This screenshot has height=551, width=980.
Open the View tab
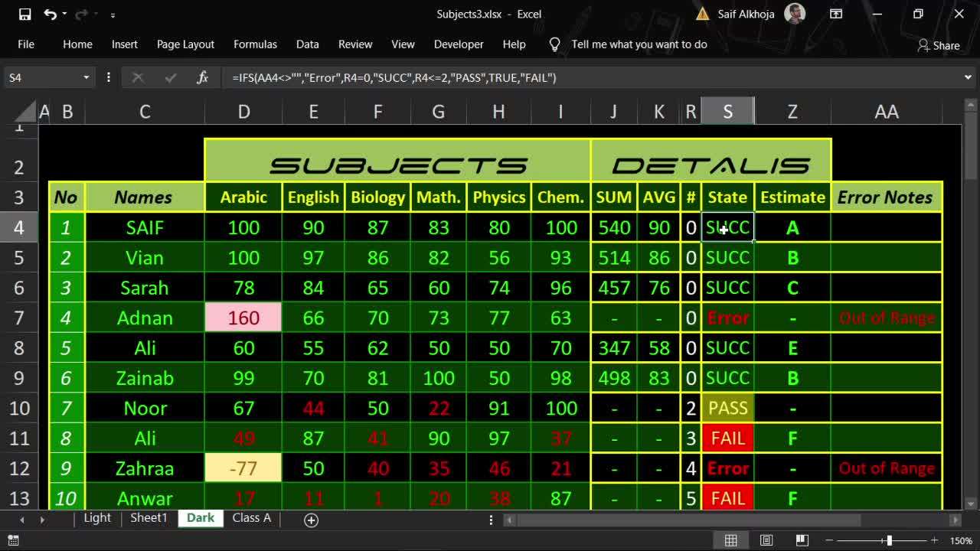(403, 44)
